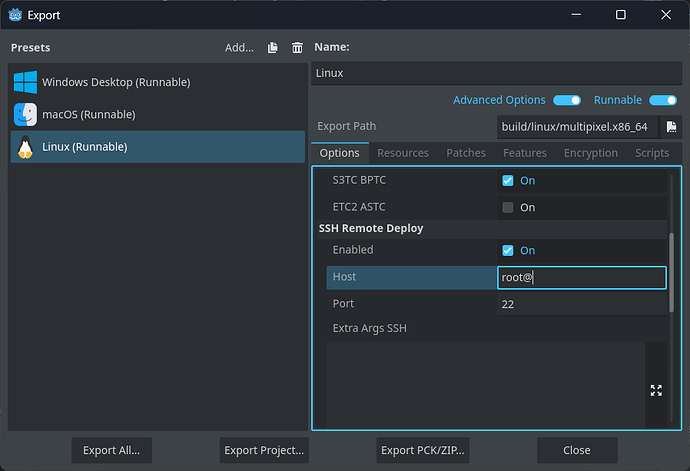The image size is (690, 471).
Task: Select Linux (Runnable) preset
Action: (x=158, y=147)
